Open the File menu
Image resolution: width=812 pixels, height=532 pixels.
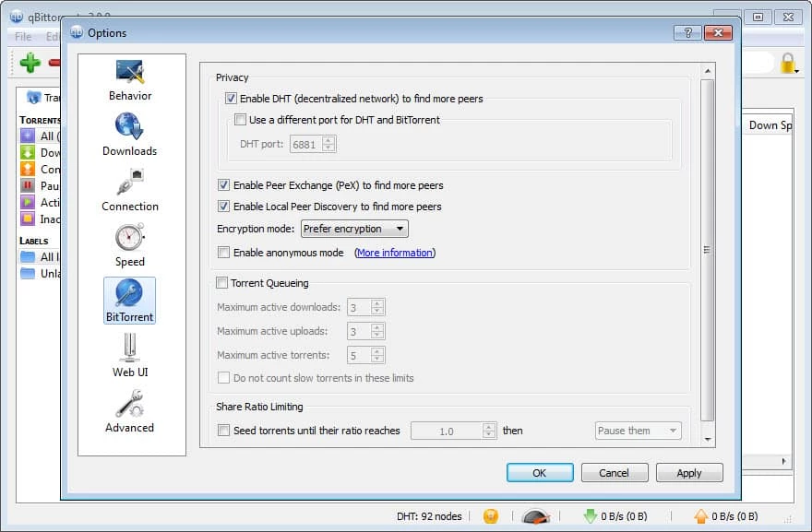click(23, 37)
